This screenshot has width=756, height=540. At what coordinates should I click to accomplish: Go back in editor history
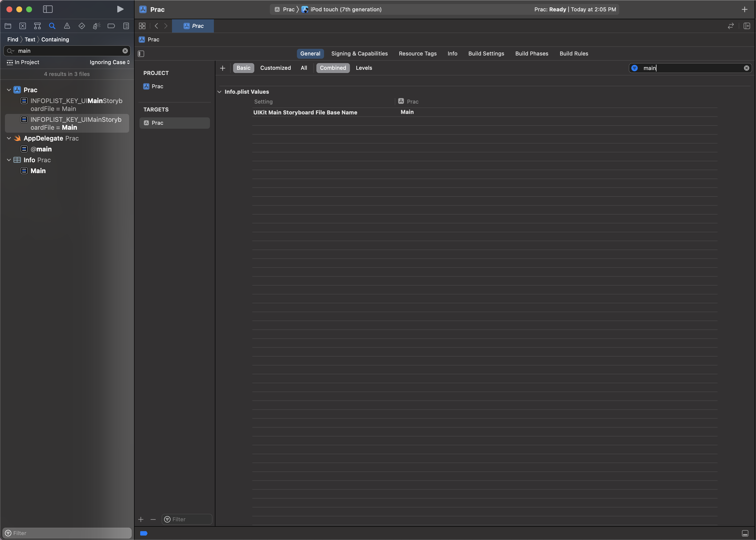point(156,26)
